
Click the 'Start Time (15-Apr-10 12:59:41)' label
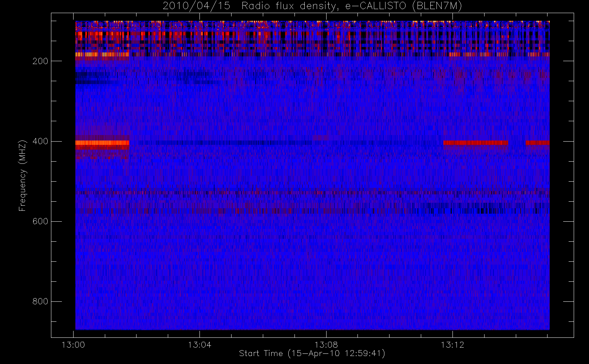[312, 353]
